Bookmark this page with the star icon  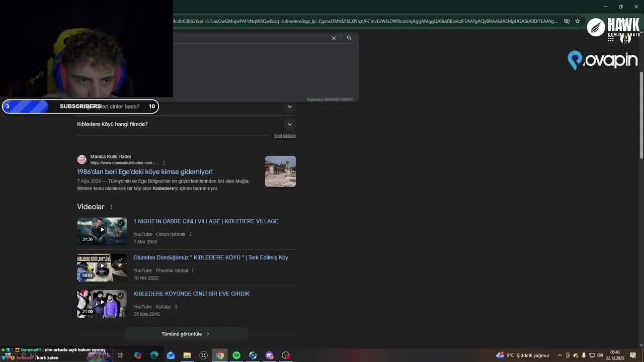(x=578, y=21)
